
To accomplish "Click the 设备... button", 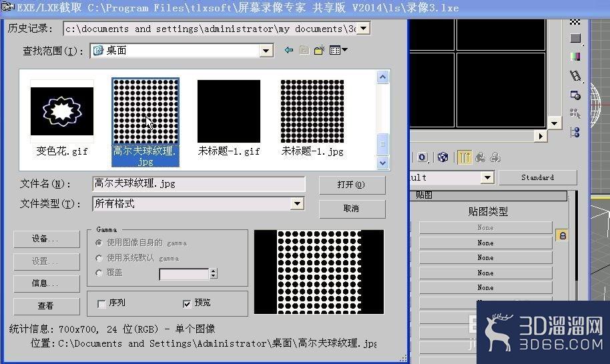I will coord(46,239).
